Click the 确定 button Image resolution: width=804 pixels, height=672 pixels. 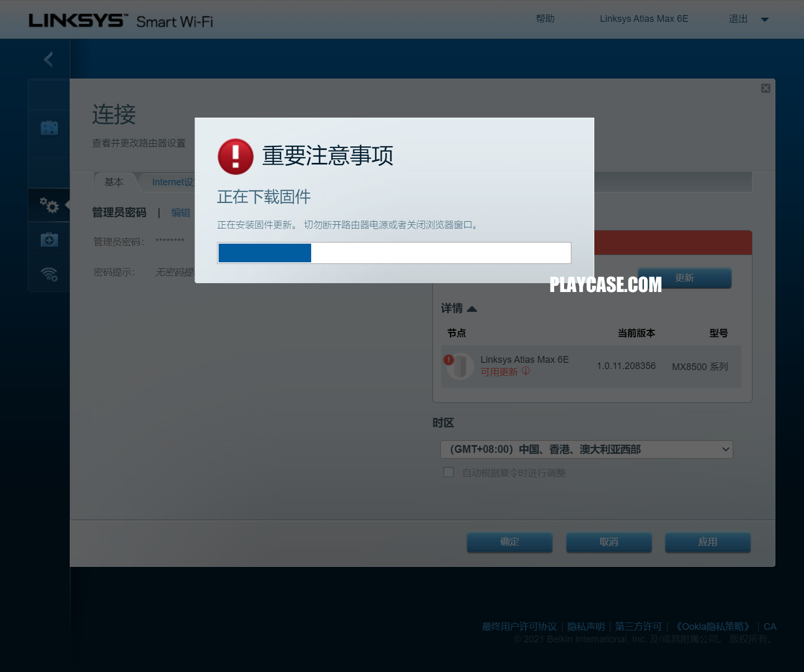[x=509, y=542]
